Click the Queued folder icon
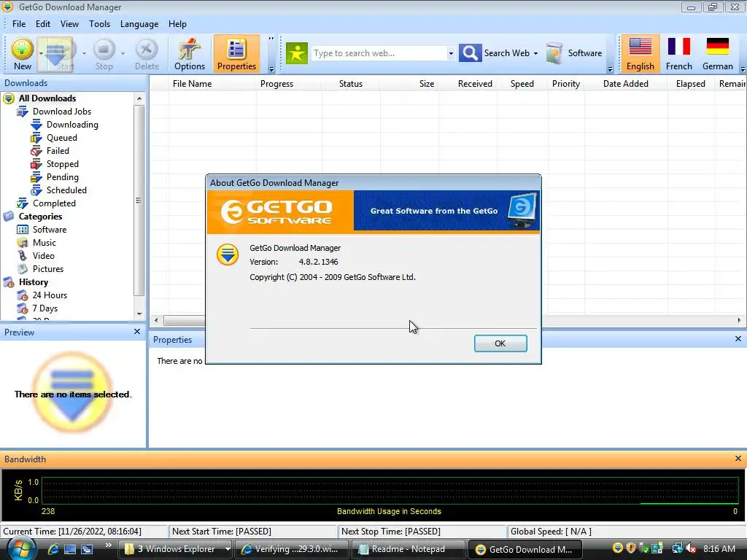 36,138
